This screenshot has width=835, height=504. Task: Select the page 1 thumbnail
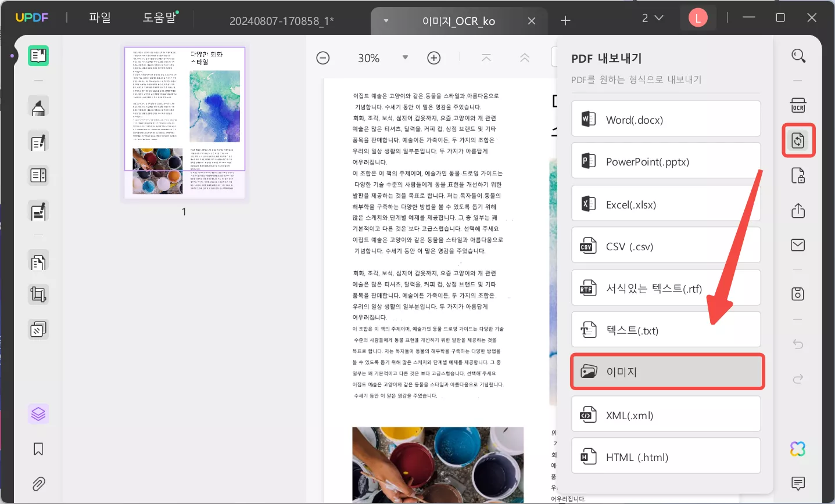tap(184, 122)
